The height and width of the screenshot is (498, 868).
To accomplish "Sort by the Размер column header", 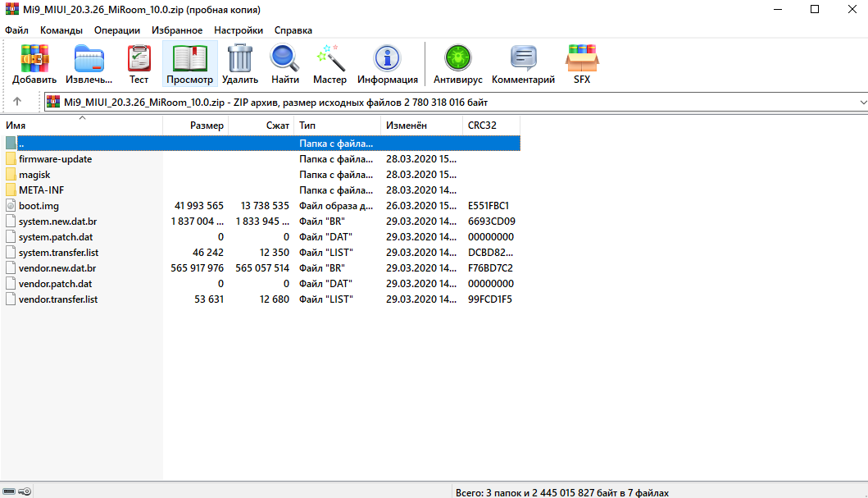I will coord(196,126).
